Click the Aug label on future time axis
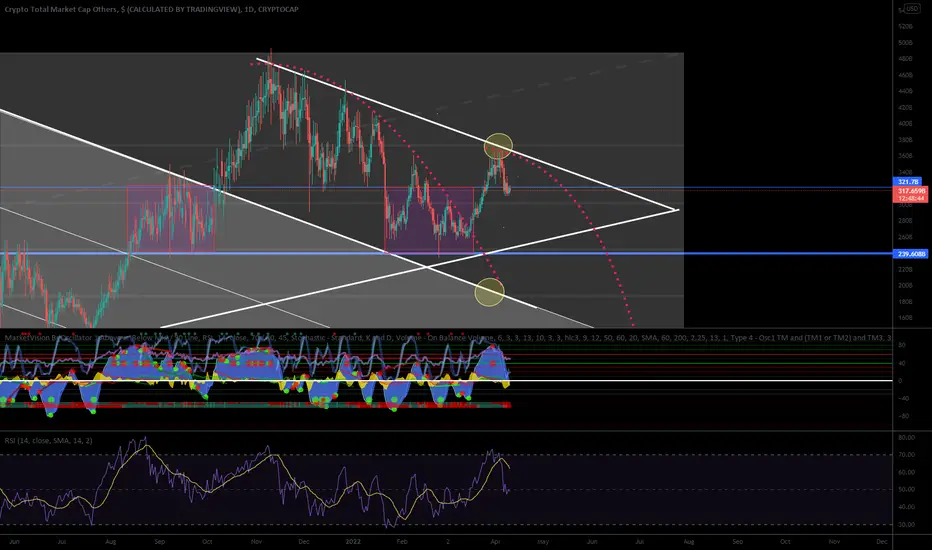 (688, 542)
